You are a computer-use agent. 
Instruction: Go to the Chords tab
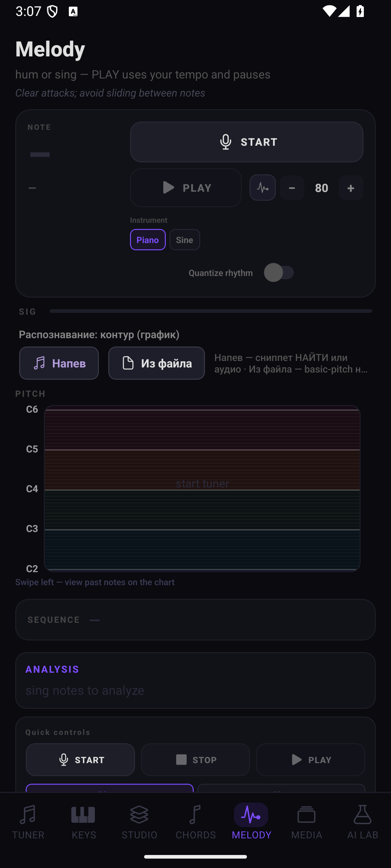pos(195,822)
